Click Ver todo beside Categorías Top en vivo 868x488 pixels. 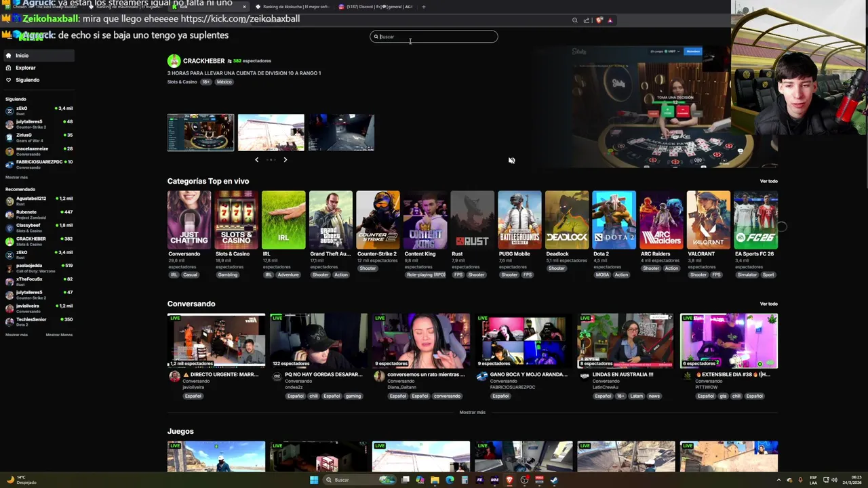tap(768, 181)
